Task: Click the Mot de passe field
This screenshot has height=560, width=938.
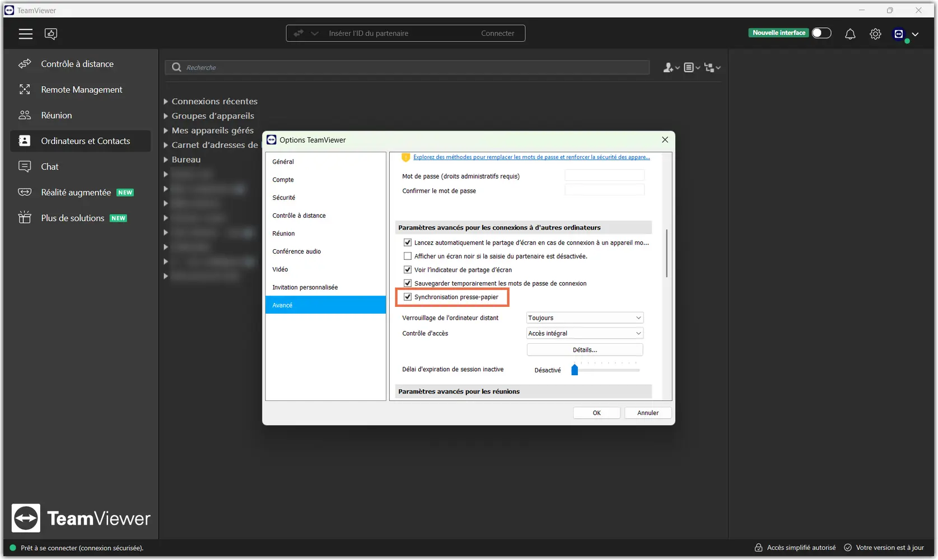Action: point(604,176)
